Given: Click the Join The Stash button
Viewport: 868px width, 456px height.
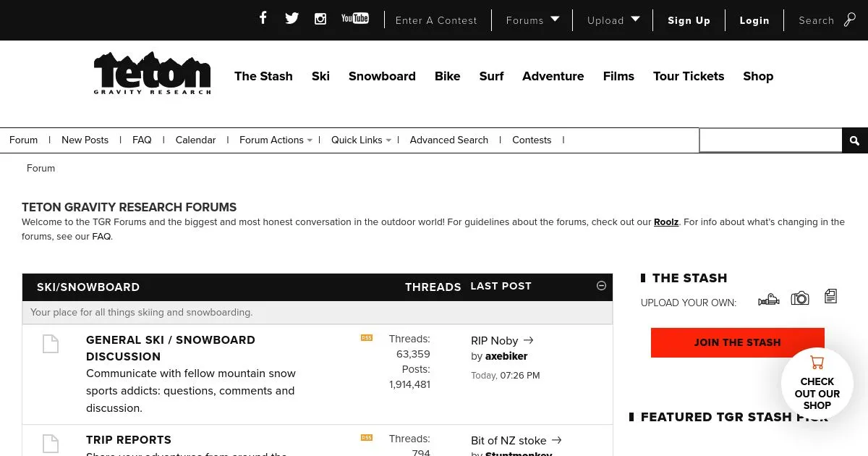Looking at the screenshot, I should point(738,342).
